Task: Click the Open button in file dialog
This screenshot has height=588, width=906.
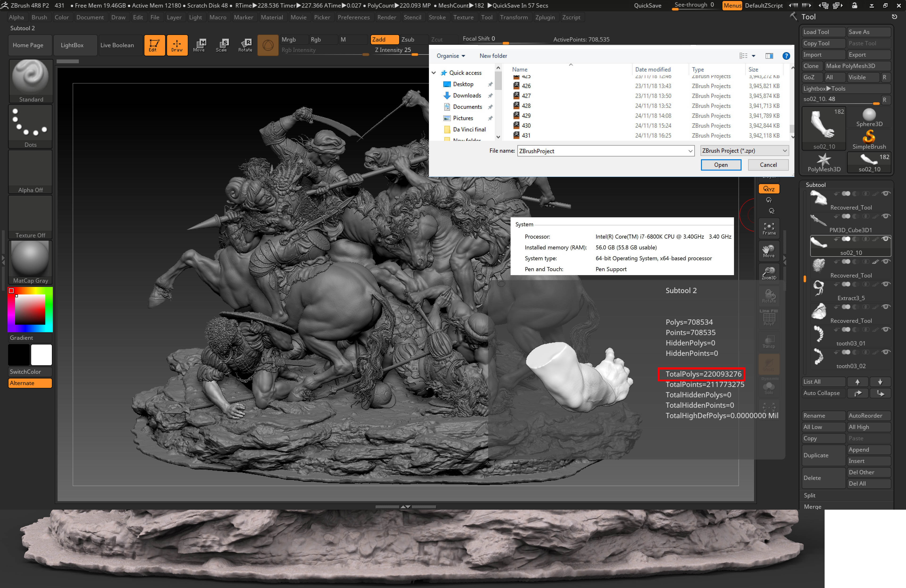Action: (721, 165)
